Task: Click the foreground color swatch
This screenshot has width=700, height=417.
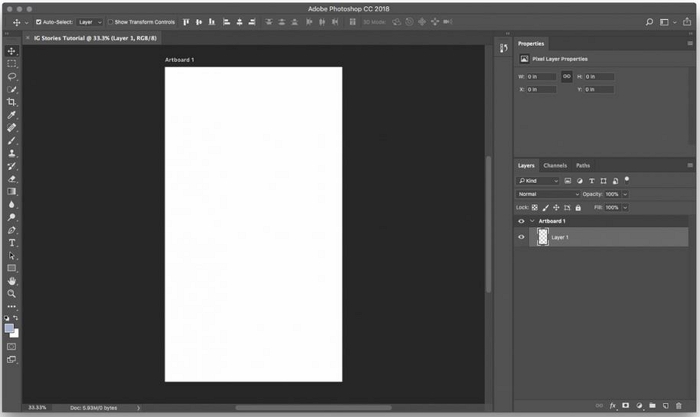Action: pos(10,328)
